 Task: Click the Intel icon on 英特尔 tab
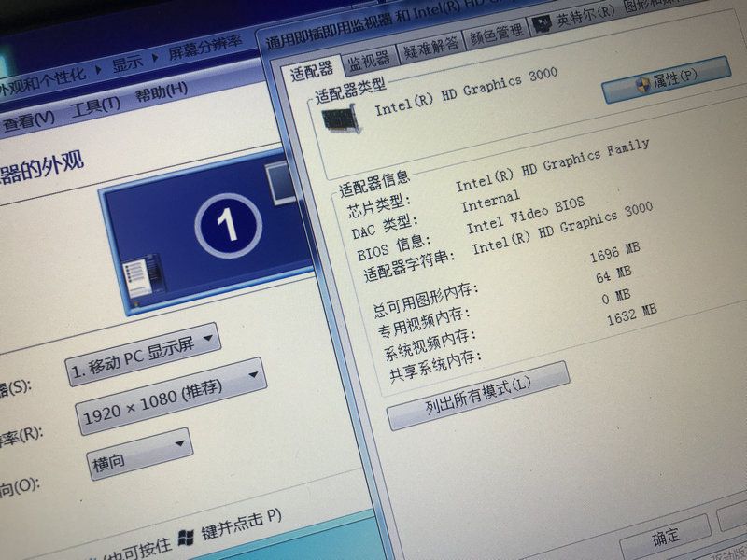pos(542,24)
